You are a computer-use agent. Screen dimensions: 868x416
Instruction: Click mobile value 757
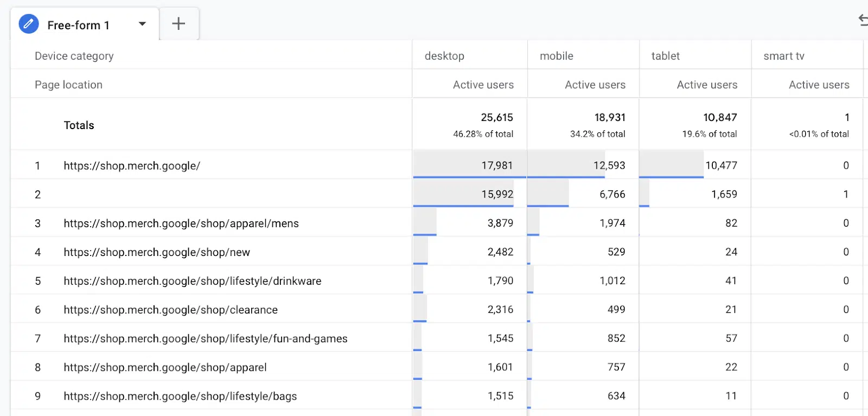616,367
